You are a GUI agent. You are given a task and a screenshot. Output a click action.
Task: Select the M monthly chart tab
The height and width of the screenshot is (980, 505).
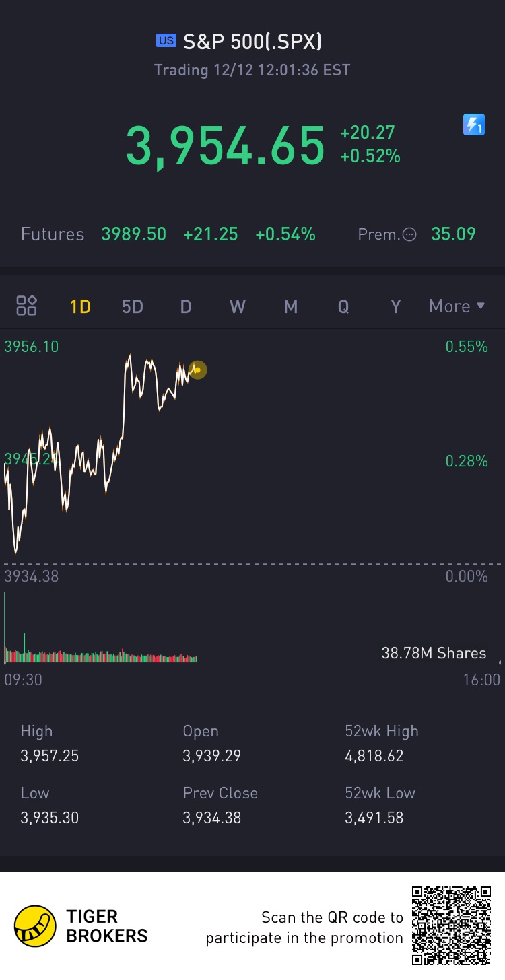click(290, 307)
